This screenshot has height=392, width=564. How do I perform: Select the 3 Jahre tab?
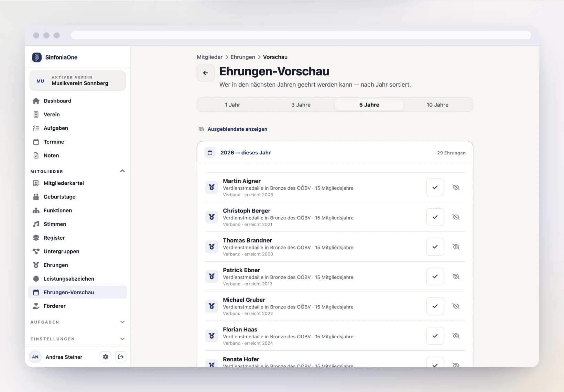301,105
